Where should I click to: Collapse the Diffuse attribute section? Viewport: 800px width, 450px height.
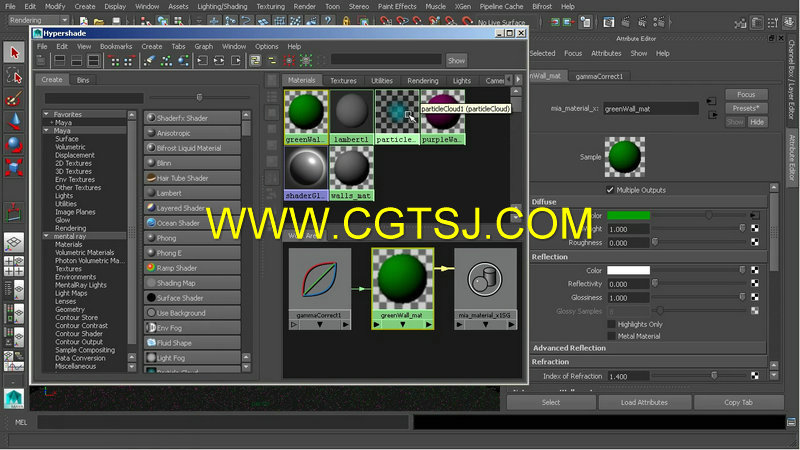pos(648,202)
